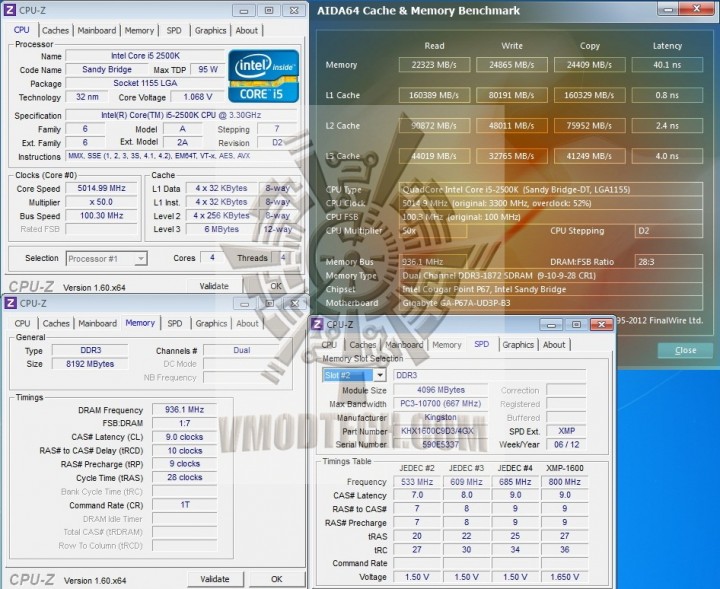Switch to SPD tab in top CPU-Z window

pos(174,31)
